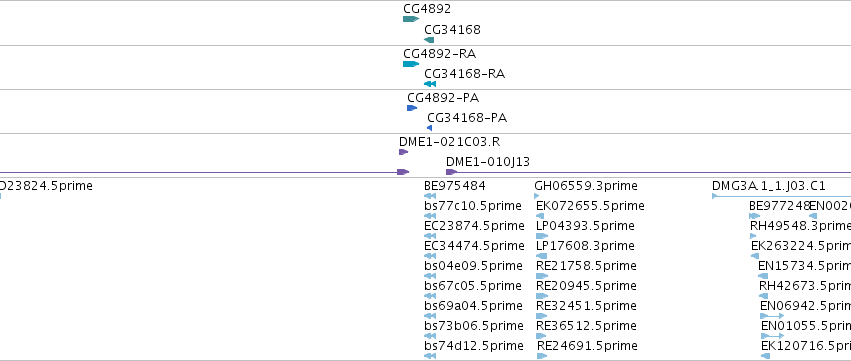Select the CG34168 gene arrow glyph
This screenshot has width=851, height=361.
click(x=429, y=40)
